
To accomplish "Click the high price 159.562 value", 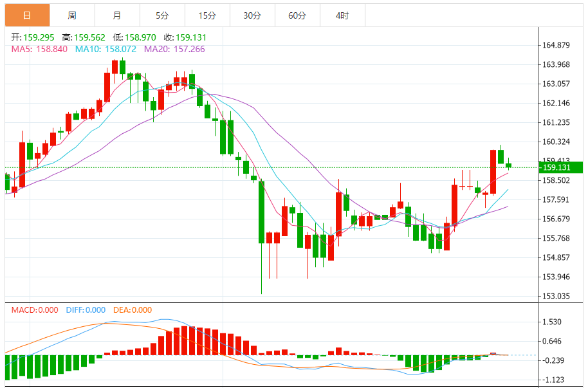I will [x=89, y=37].
